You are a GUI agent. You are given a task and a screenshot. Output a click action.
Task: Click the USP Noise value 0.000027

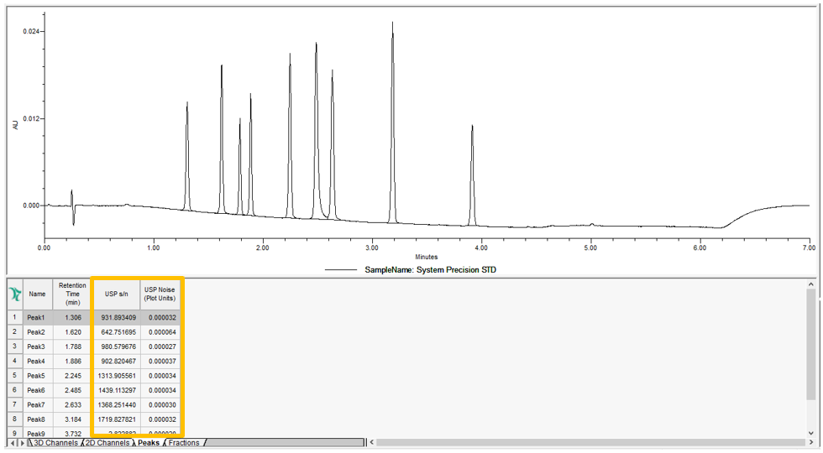click(x=161, y=346)
